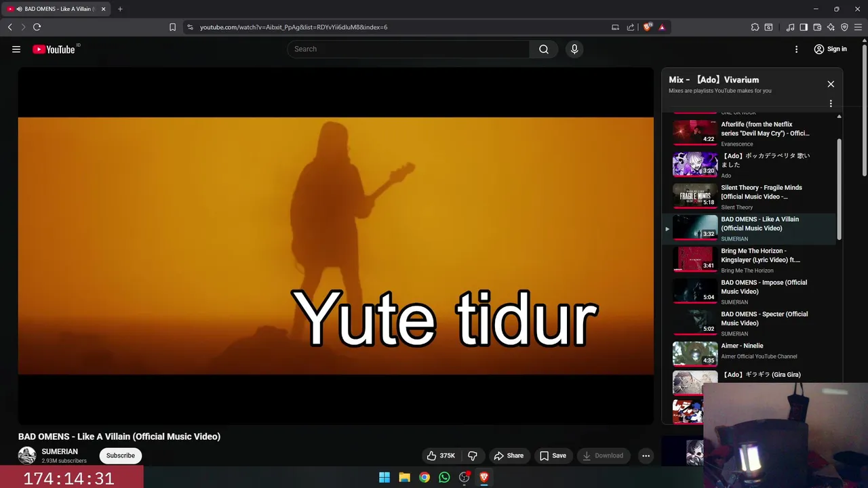Viewport: 868px width, 488px height.
Task: Save video to a playlist
Action: pyautogui.click(x=553, y=455)
